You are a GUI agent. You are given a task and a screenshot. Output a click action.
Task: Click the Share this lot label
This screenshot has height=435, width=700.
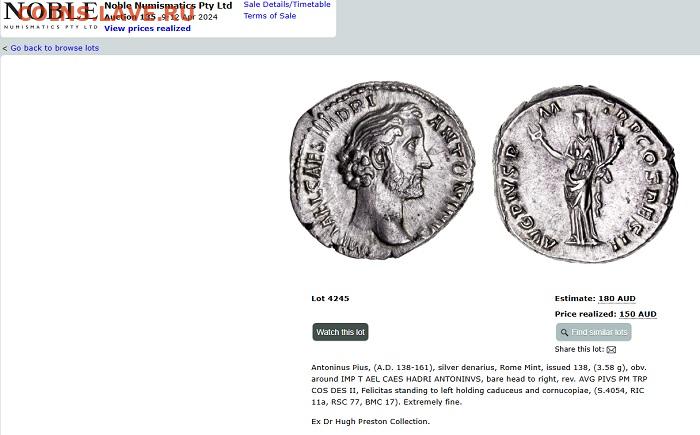579,349
